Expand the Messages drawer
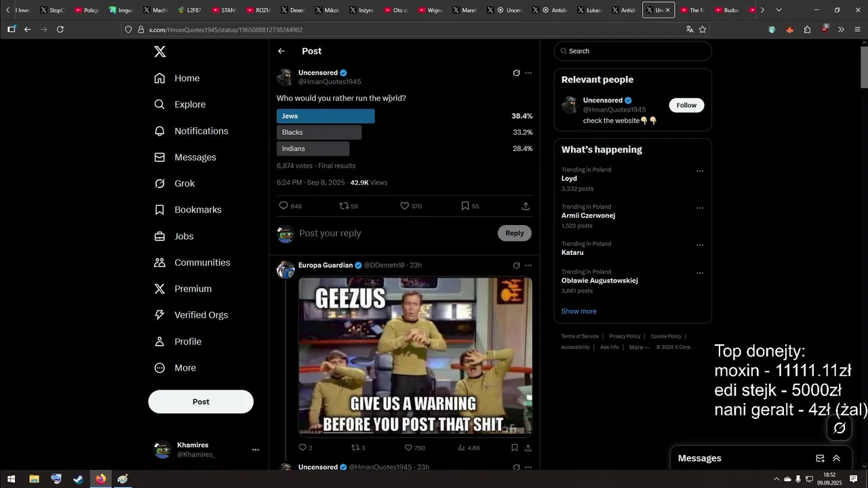Screen dimensions: 868x488 (836, 458)
